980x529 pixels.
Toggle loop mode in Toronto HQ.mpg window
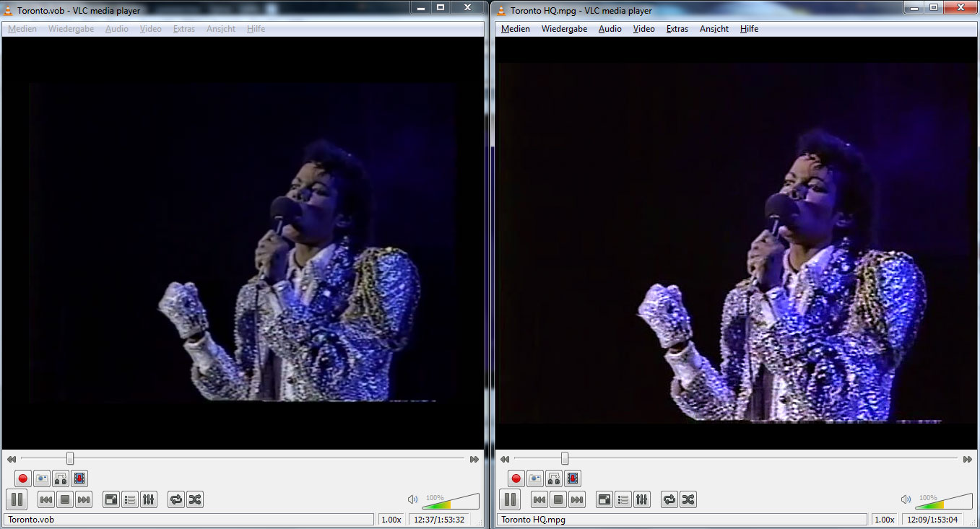click(669, 499)
